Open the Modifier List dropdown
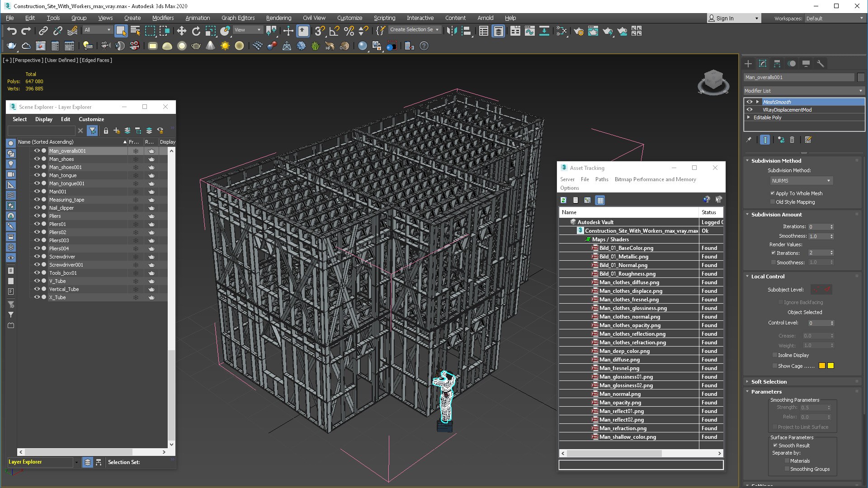This screenshot has width=868, height=488. pyautogui.click(x=804, y=91)
